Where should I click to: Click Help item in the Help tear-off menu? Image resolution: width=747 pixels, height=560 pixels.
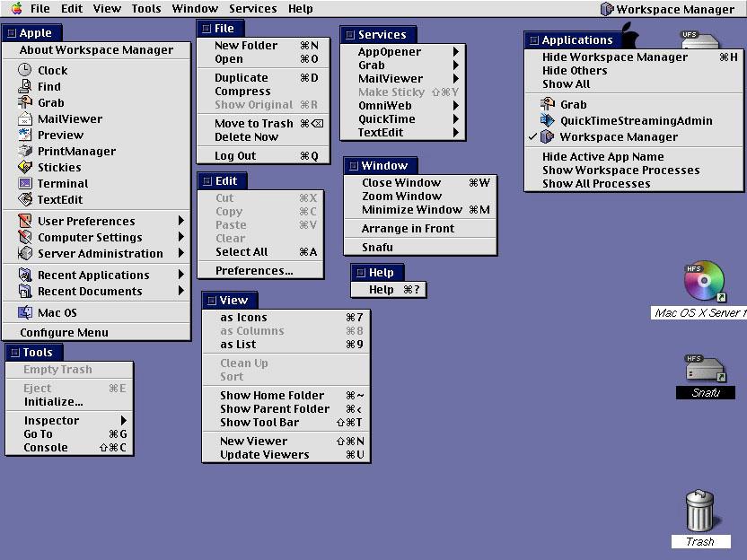pyautogui.click(x=388, y=290)
